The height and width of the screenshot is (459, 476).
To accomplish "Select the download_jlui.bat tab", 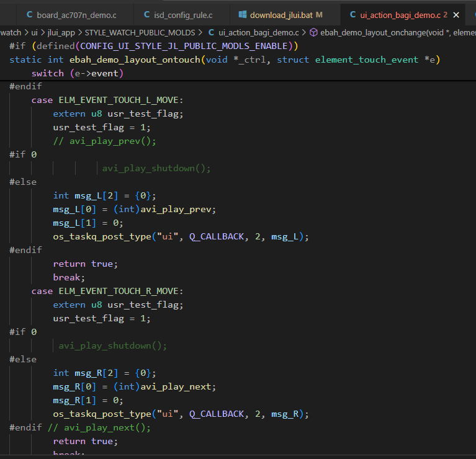I will [281, 15].
